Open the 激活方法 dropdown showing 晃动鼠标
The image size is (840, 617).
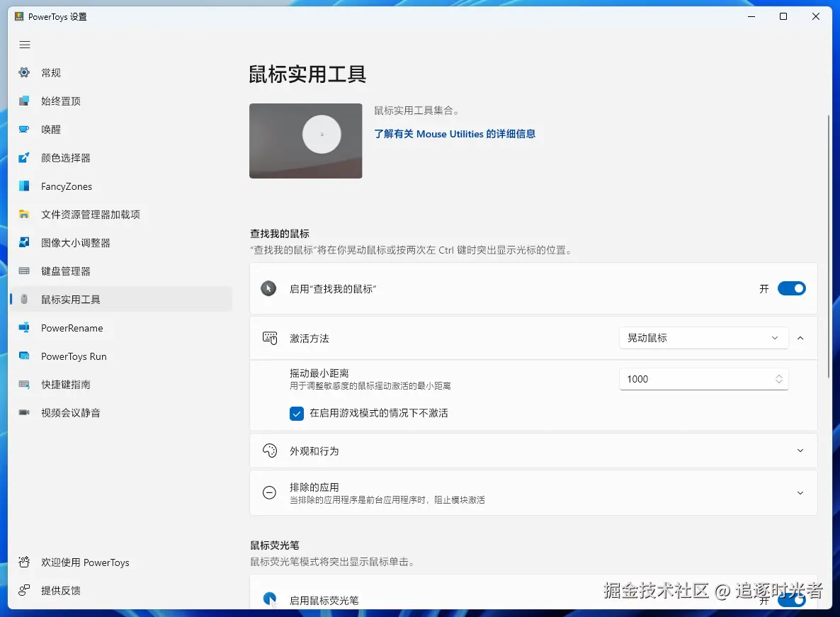703,338
